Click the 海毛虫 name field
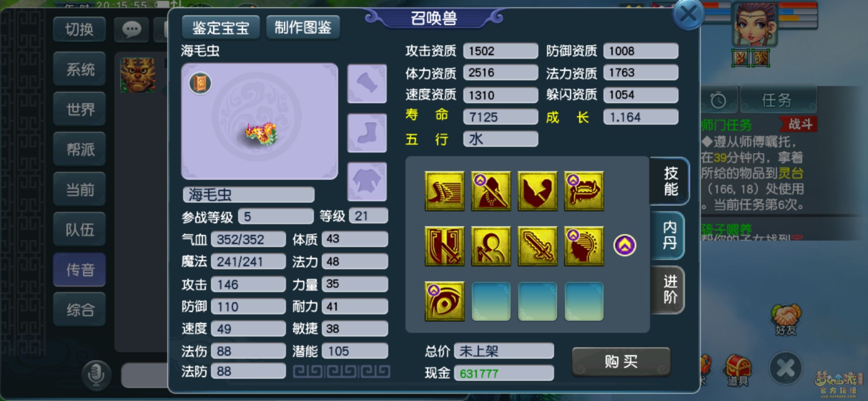 tap(249, 195)
